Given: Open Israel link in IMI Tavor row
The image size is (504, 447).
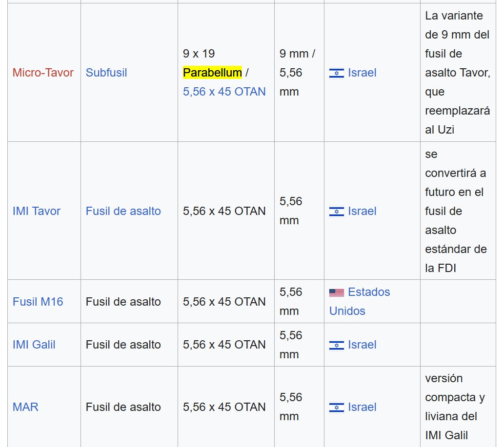Looking at the screenshot, I should pyautogui.click(x=362, y=211).
